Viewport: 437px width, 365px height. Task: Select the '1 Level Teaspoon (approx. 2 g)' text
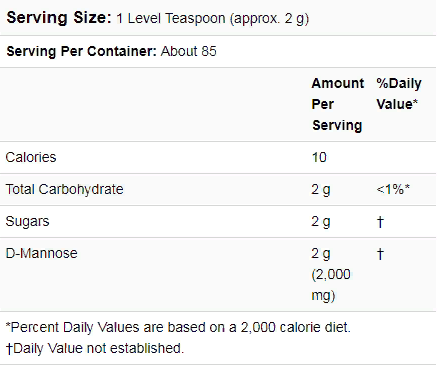pyautogui.click(x=213, y=19)
